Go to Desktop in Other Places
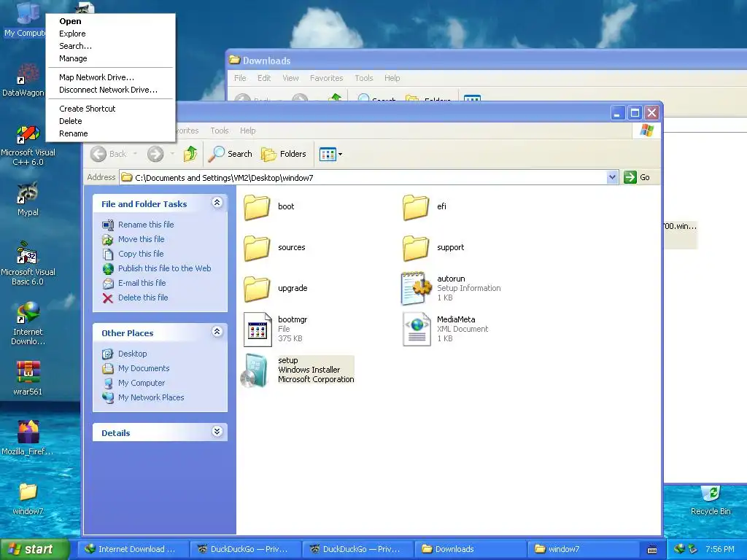Screen dimensions: 747x560 pos(133,354)
